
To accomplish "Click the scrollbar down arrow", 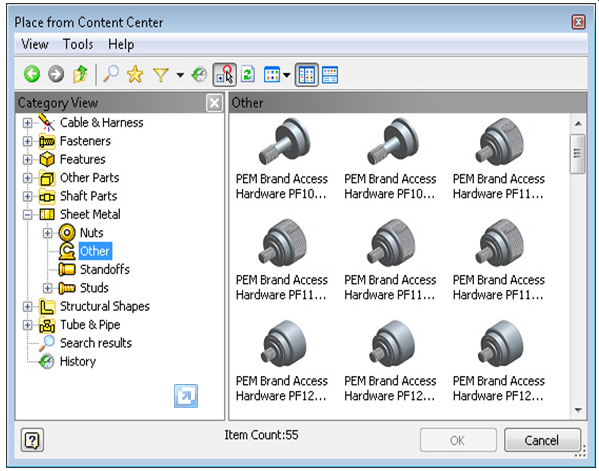I will (x=578, y=410).
